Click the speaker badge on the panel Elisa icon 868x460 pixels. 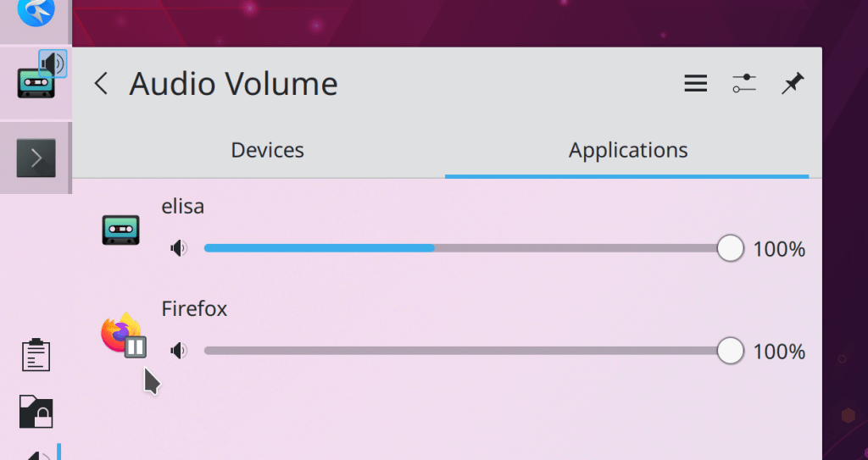53,64
